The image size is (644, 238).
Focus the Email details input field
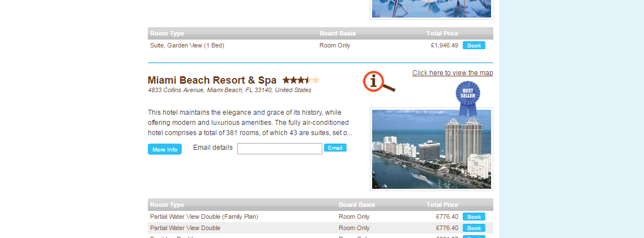280,149
